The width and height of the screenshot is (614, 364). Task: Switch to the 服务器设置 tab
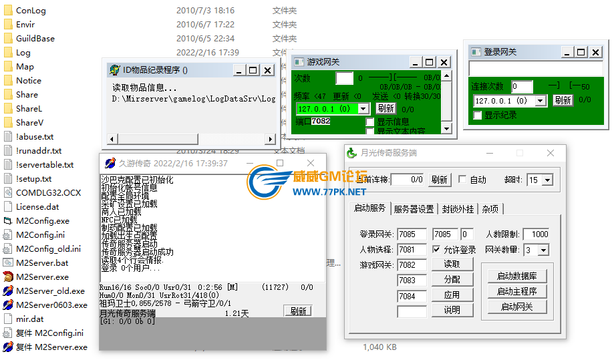414,209
